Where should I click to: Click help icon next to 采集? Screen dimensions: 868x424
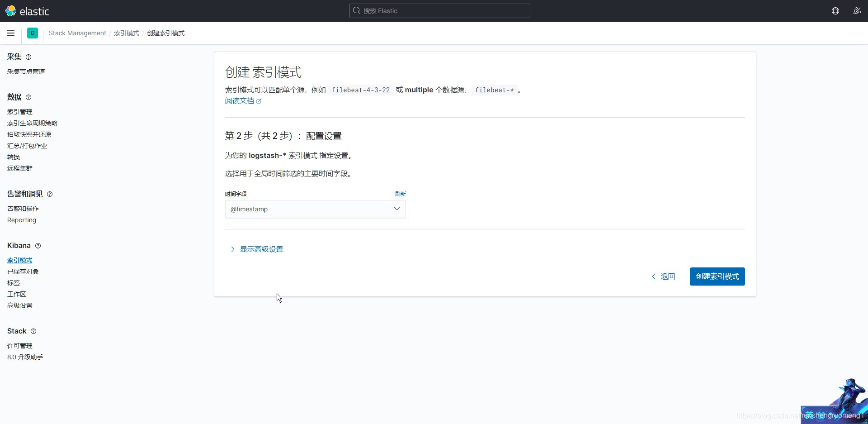point(28,57)
